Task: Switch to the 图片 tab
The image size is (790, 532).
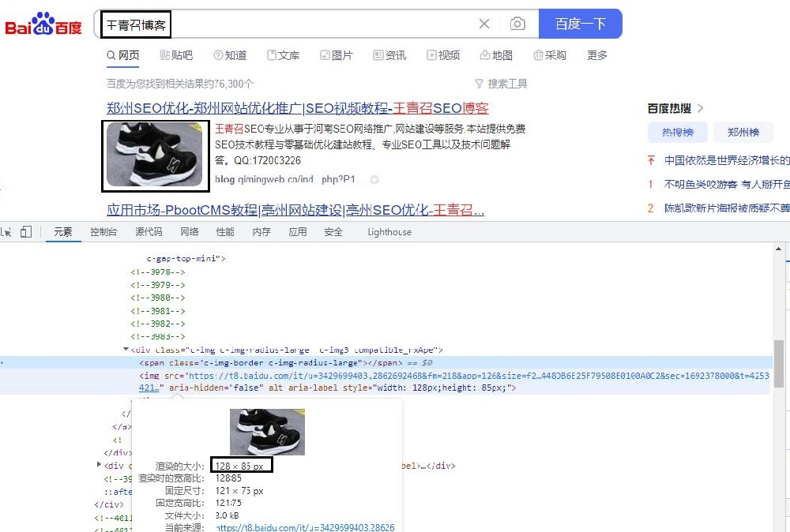Action: 337,55
